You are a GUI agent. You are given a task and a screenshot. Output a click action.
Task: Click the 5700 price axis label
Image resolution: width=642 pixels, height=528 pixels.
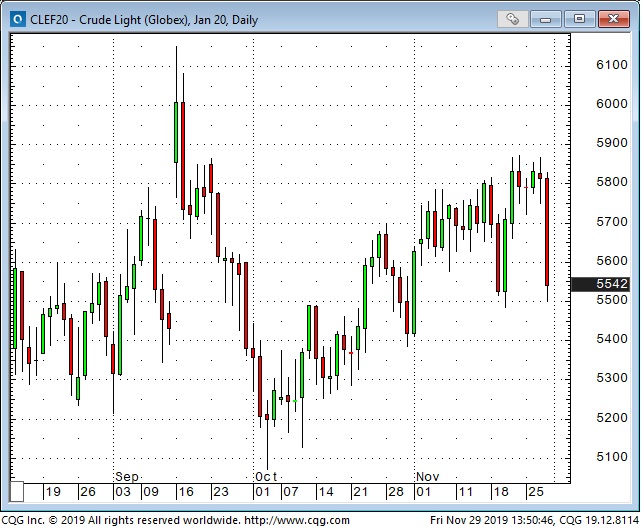[612, 222]
